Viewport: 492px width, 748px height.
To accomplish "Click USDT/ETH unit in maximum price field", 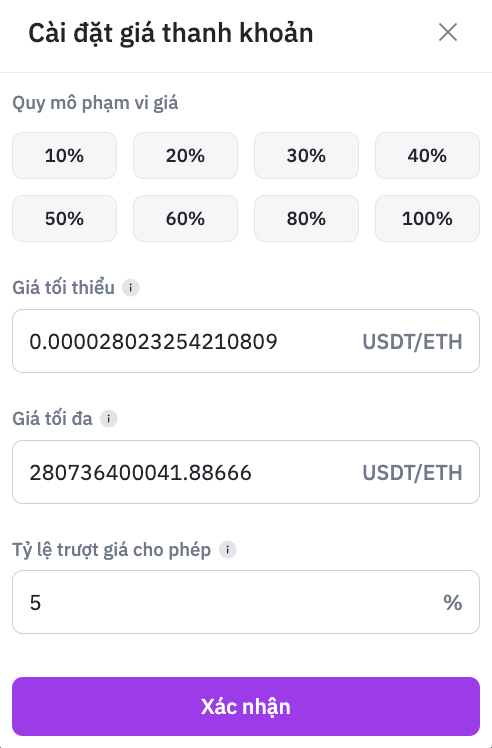I will coord(412,472).
